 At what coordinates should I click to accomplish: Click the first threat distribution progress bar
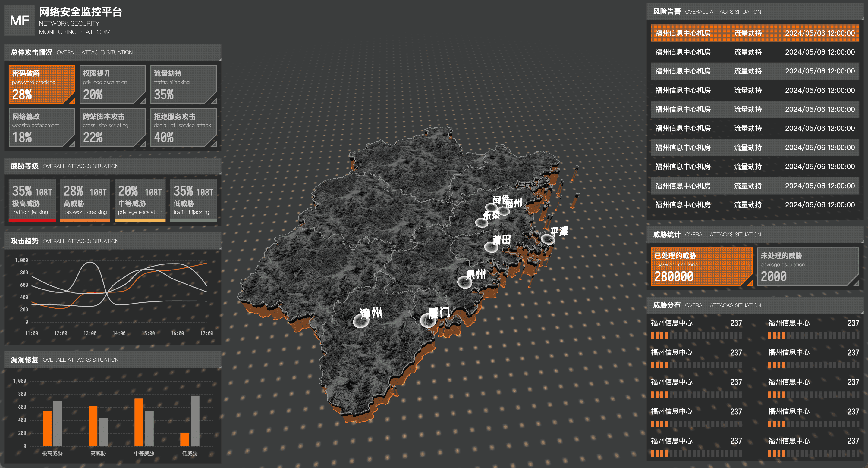[x=696, y=335]
